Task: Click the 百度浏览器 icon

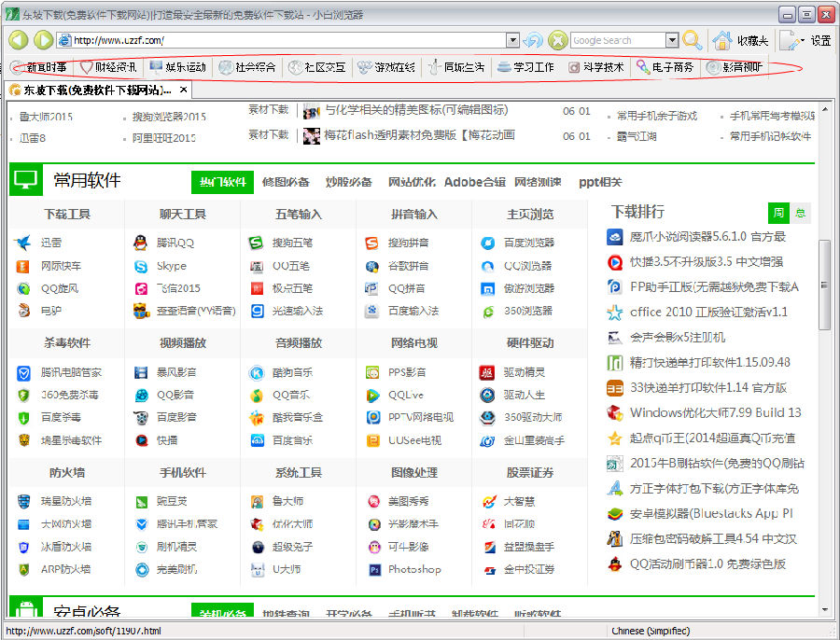Action: [487, 243]
